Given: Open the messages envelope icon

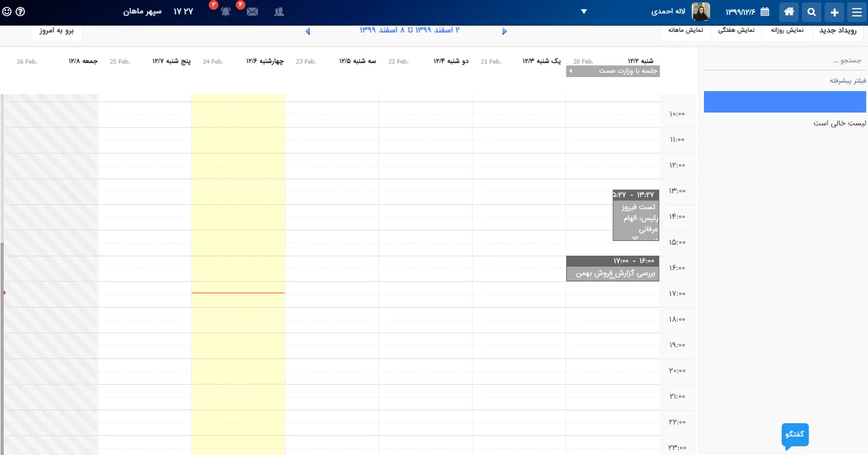Looking at the screenshot, I should 252,12.
